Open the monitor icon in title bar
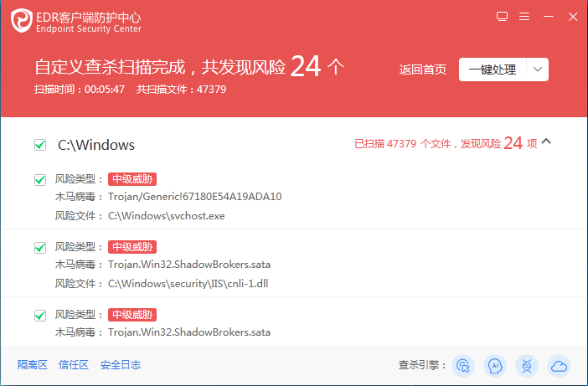 pos(502,16)
